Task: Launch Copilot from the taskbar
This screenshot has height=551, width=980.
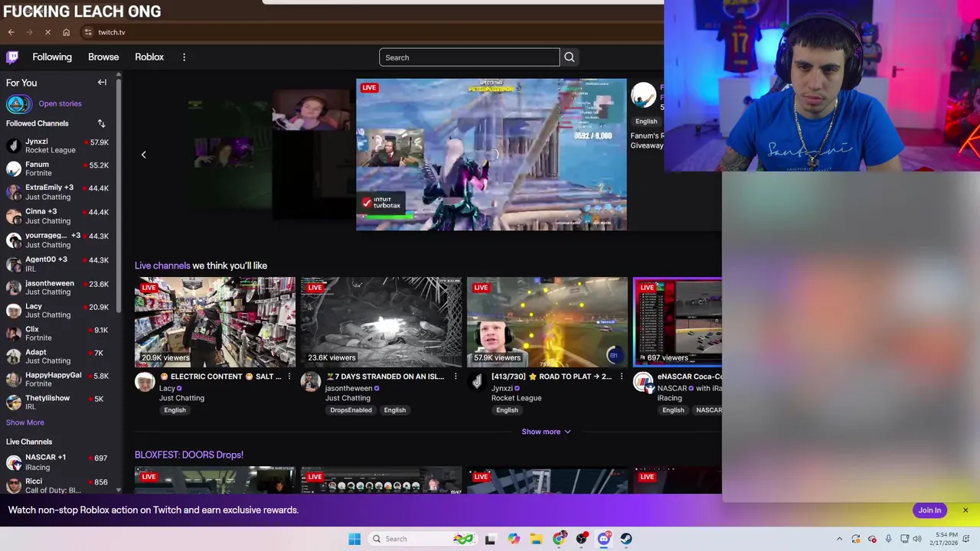Action: pos(514,539)
